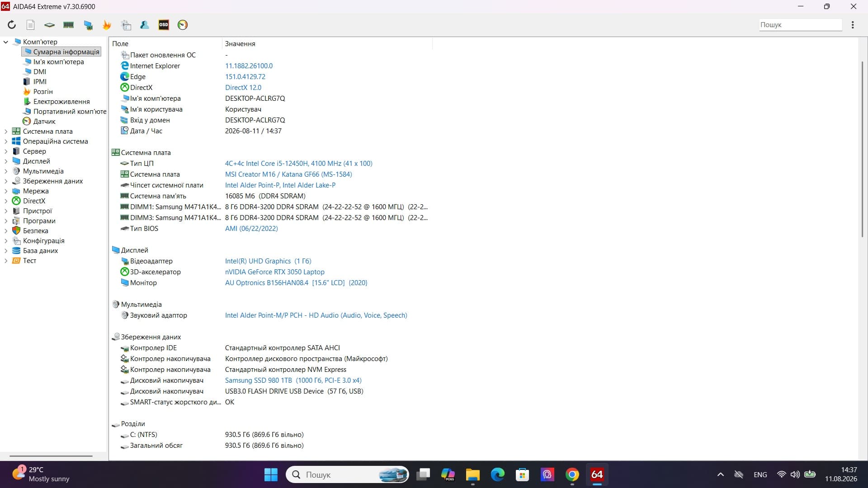Expand the Операційна система tree node

pyautogui.click(x=6, y=141)
